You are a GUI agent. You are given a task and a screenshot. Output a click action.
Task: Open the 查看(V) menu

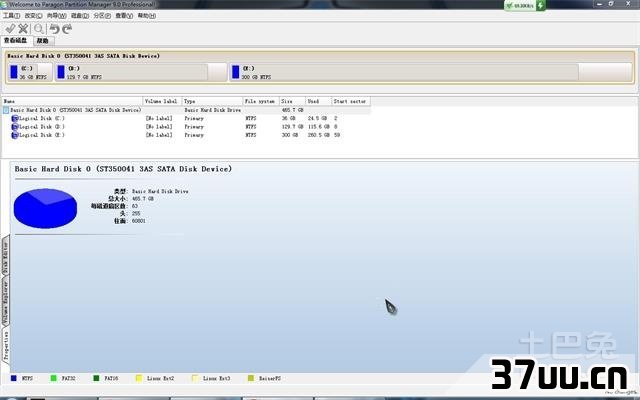tap(124, 16)
